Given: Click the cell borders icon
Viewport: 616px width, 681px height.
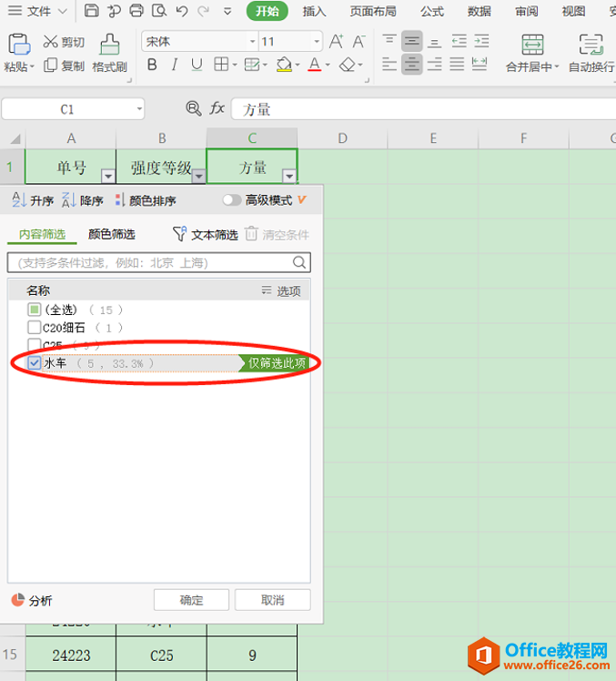Looking at the screenshot, I should [x=221, y=65].
